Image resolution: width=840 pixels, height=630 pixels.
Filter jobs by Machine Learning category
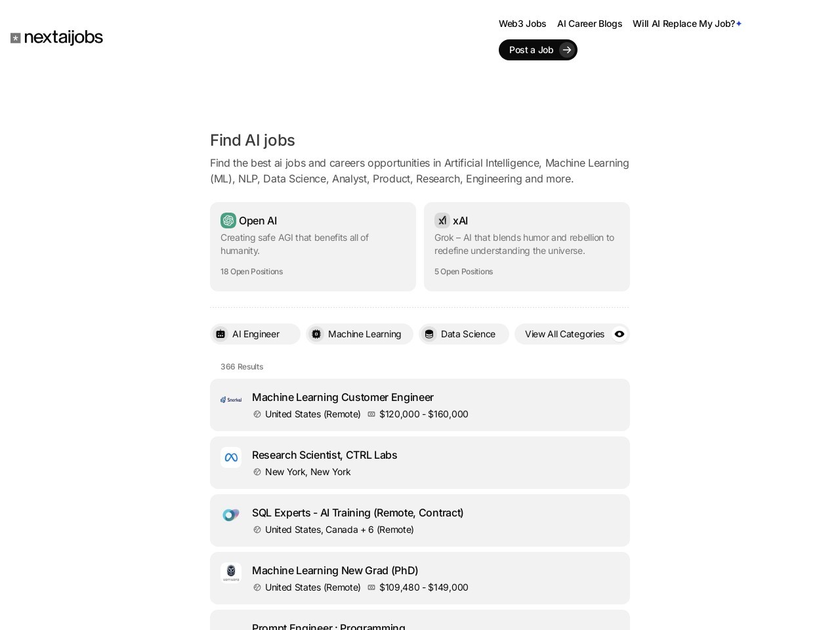360,334
